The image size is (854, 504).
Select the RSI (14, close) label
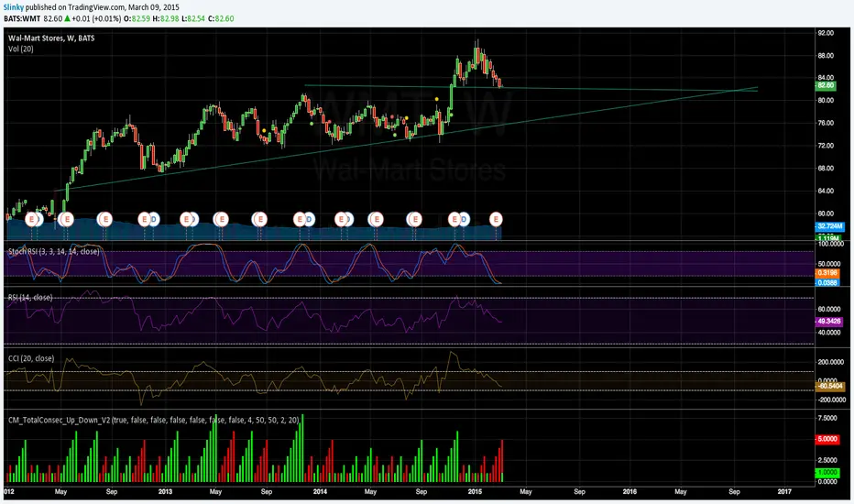(x=30, y=298)
